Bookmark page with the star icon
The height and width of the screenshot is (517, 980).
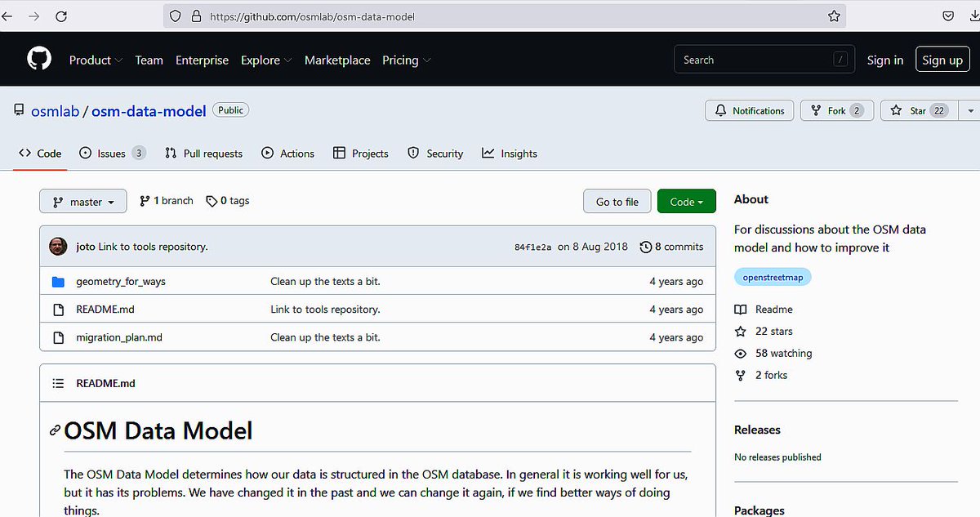pos(834,16)
